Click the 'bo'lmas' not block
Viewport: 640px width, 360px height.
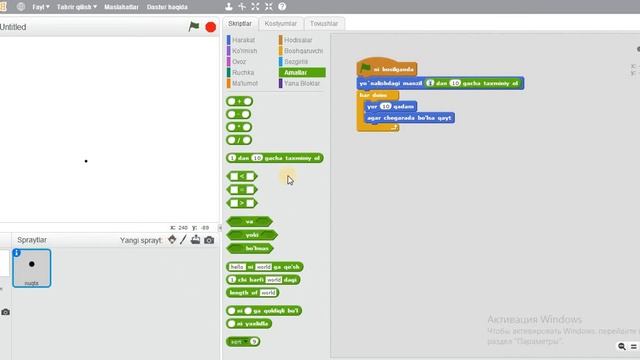point(250,248)
